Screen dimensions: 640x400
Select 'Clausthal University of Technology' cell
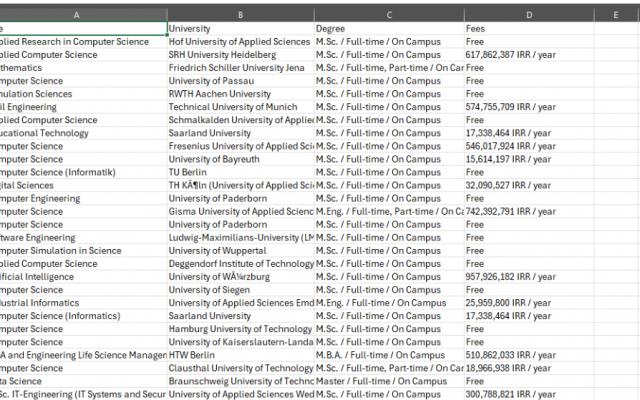coord(241,368)
